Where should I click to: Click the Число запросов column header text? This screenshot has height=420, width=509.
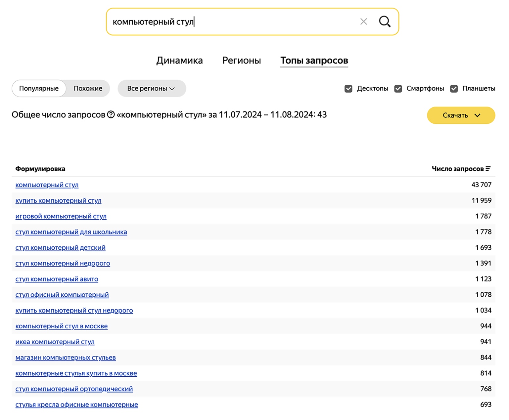coord(457,169)
